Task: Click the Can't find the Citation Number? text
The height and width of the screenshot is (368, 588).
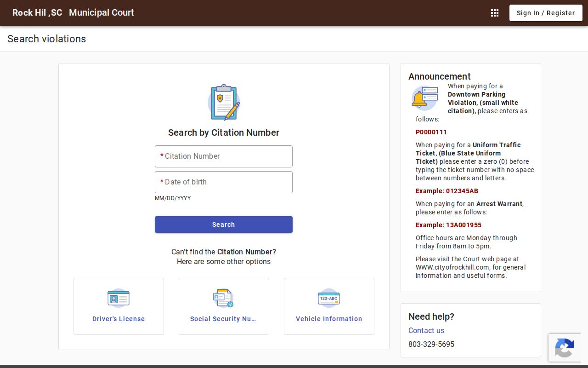Action: click(224, 252)
